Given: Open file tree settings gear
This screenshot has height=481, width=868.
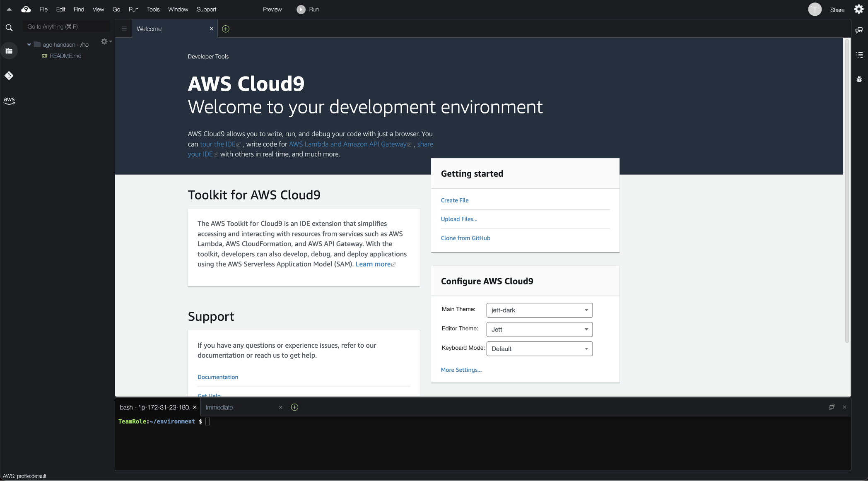Looking at the screenshot, I should 106,41.
